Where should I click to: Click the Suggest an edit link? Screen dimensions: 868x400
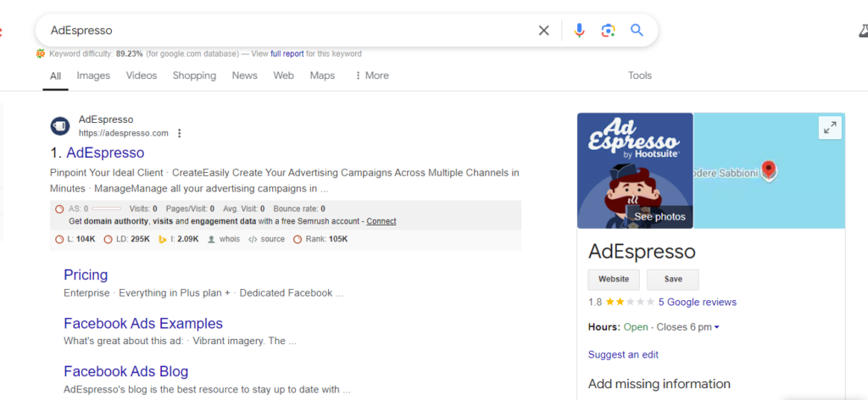click(623, 354)
